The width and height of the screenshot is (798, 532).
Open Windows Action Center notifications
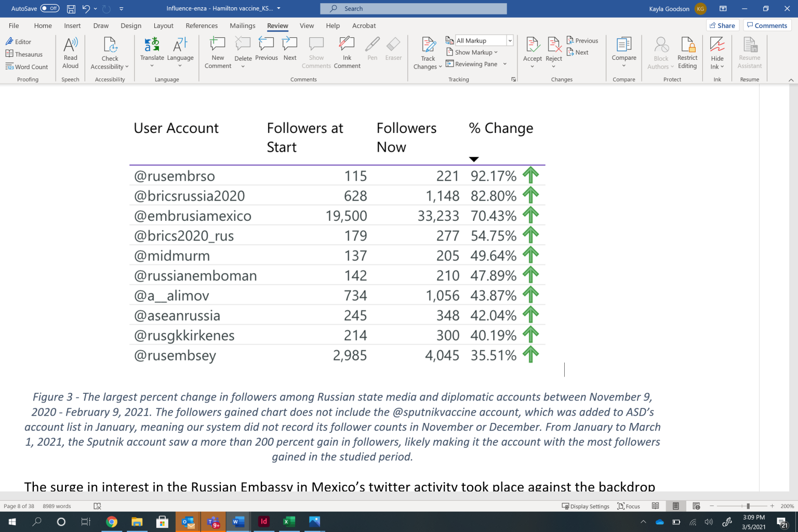click(x=782, y=522)
